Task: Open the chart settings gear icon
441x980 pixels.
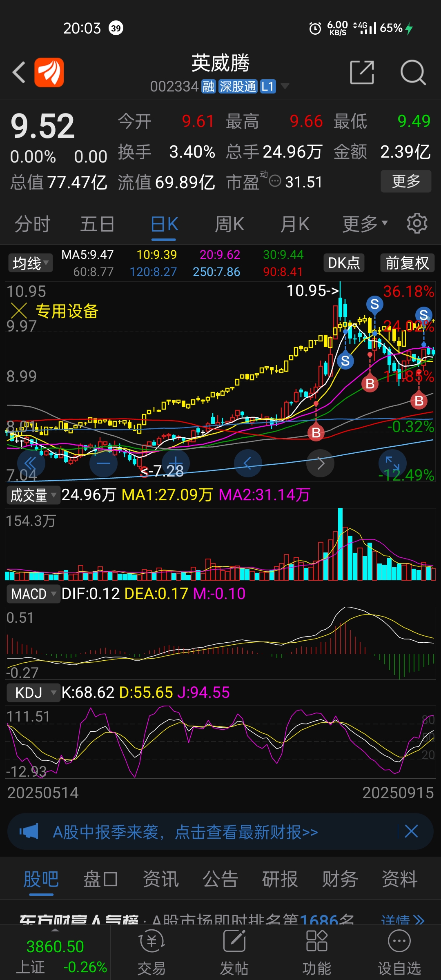Action: pyautogui.click(x=417, y=223)
